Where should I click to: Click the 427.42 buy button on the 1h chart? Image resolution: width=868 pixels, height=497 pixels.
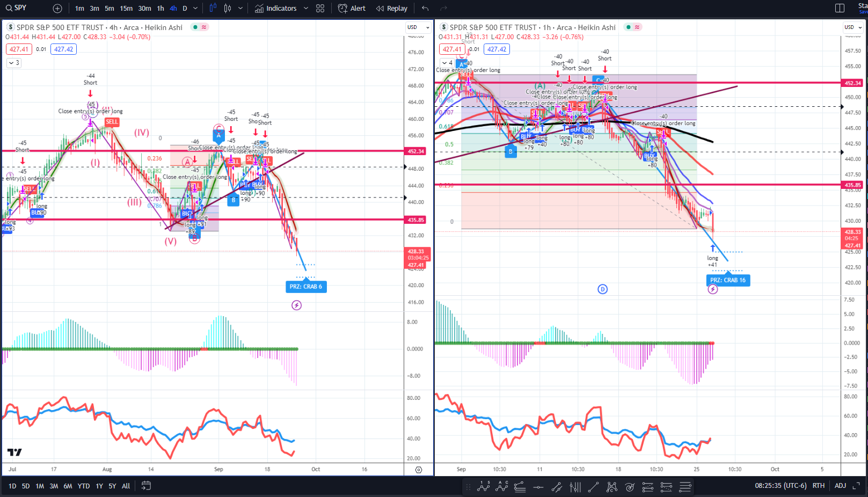point(497,49)
